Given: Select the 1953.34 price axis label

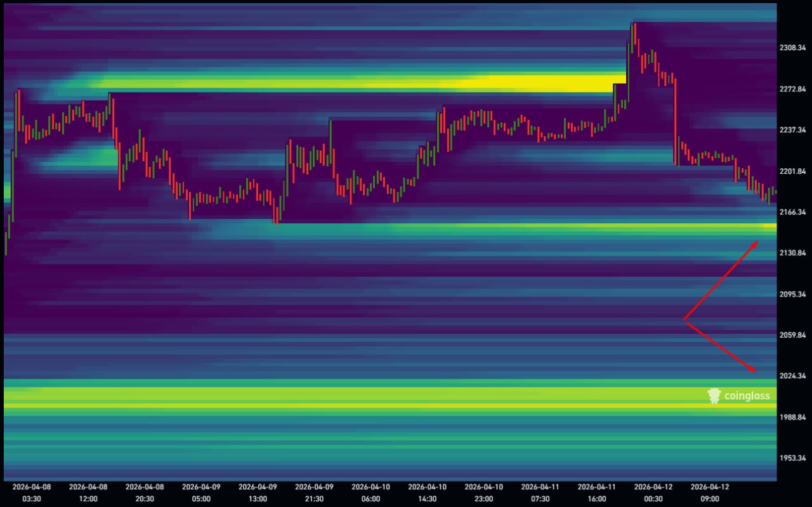Looking at the screenshot, I should (792, 458).
